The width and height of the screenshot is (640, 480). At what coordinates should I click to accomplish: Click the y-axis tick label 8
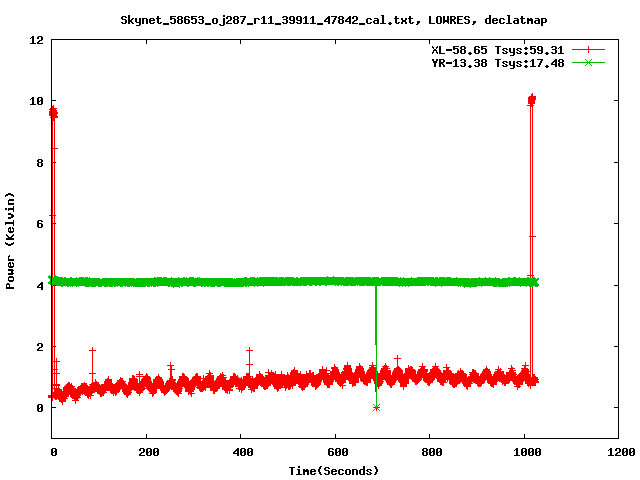pyautogui.click(x=40, y=163)
